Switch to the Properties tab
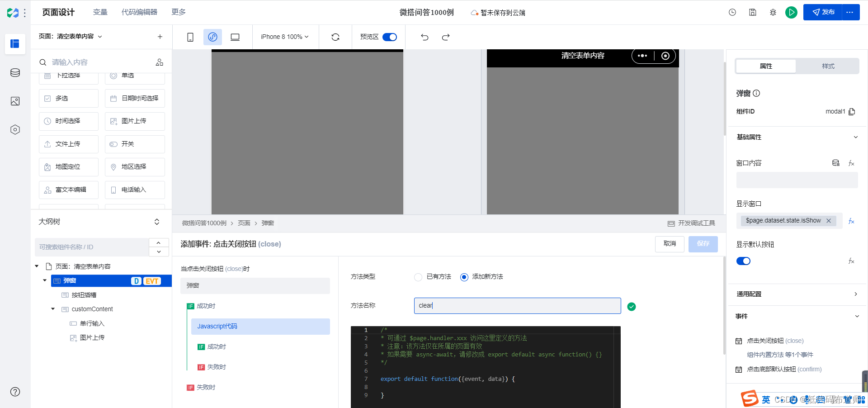Image resolution: width=868 pixels, height=408 pixels. click(766, 66)
